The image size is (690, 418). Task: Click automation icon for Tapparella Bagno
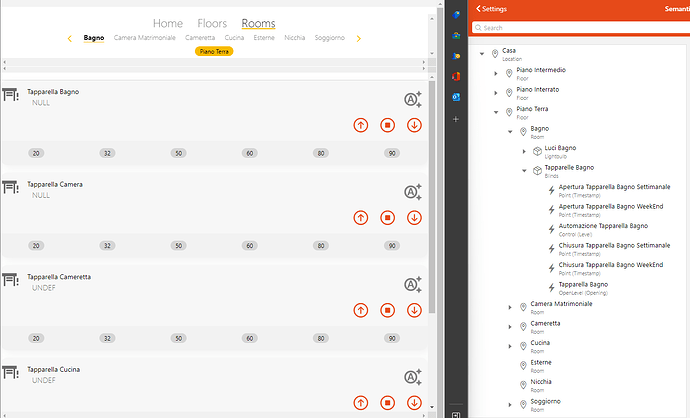coord(412,99)
